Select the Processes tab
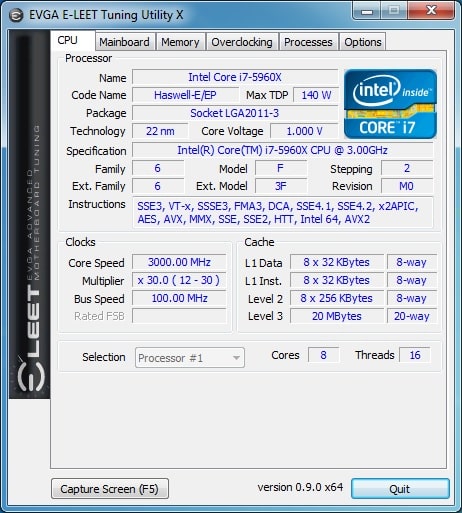The width and height of the screenshot is (462, 513). (x=308, y=42)
